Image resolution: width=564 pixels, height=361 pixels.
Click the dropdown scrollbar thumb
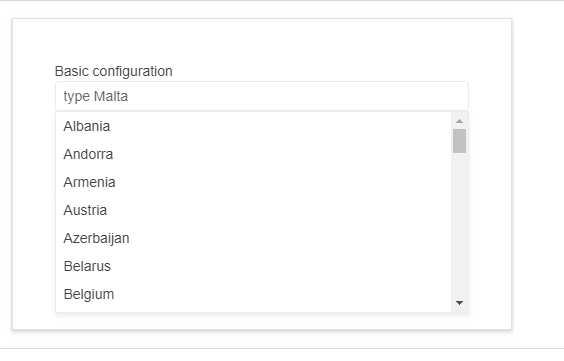pyautogui.click(x=459, y=141)
